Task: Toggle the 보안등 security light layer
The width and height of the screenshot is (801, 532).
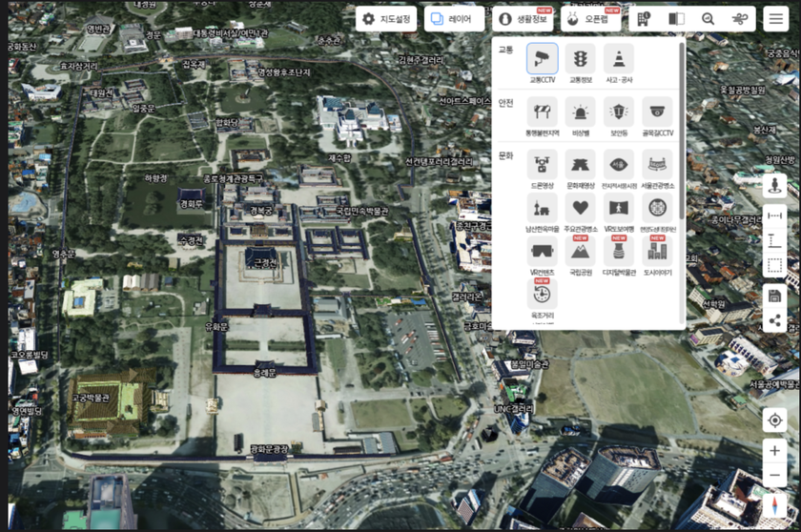Action: click(x=619, y=113)
